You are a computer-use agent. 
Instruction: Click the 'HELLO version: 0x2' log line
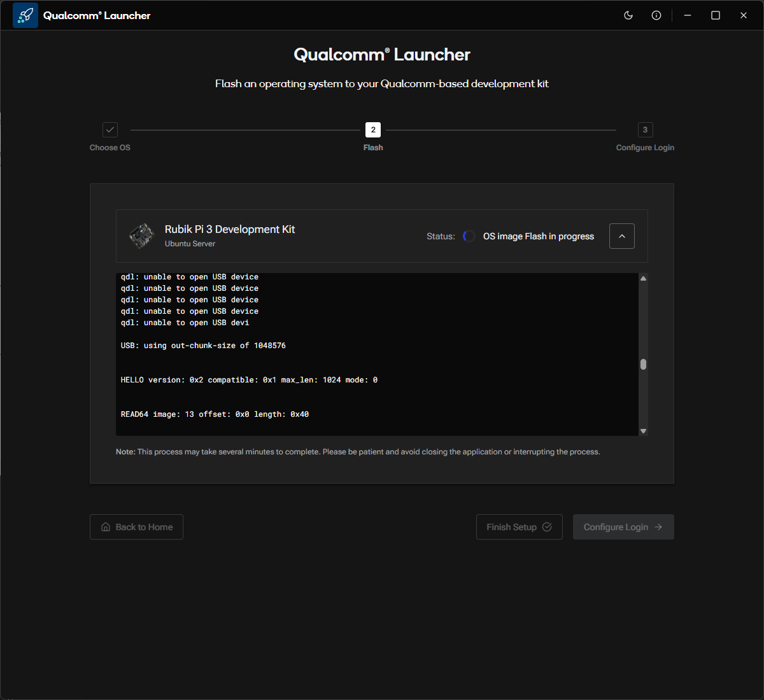(x=249, y=380)
